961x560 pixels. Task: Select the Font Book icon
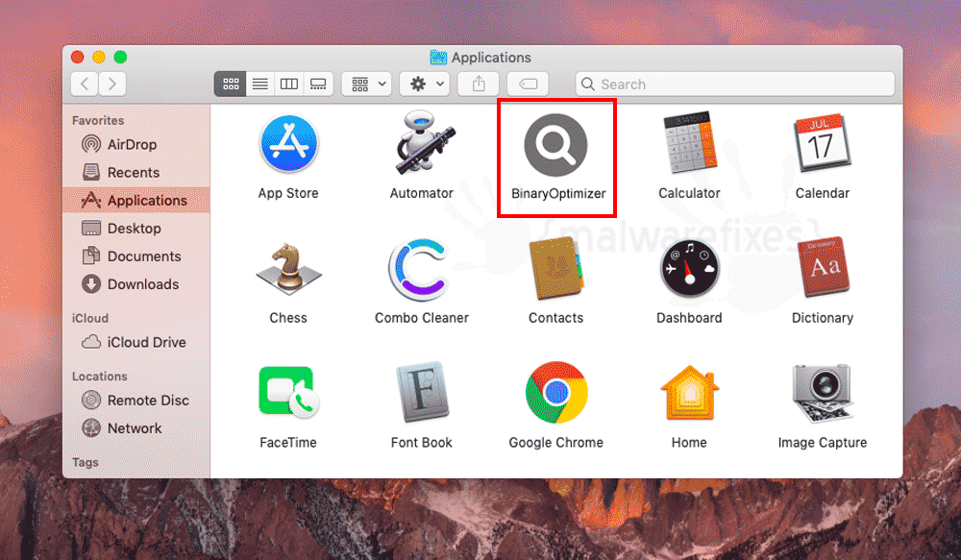click(422, 392)
